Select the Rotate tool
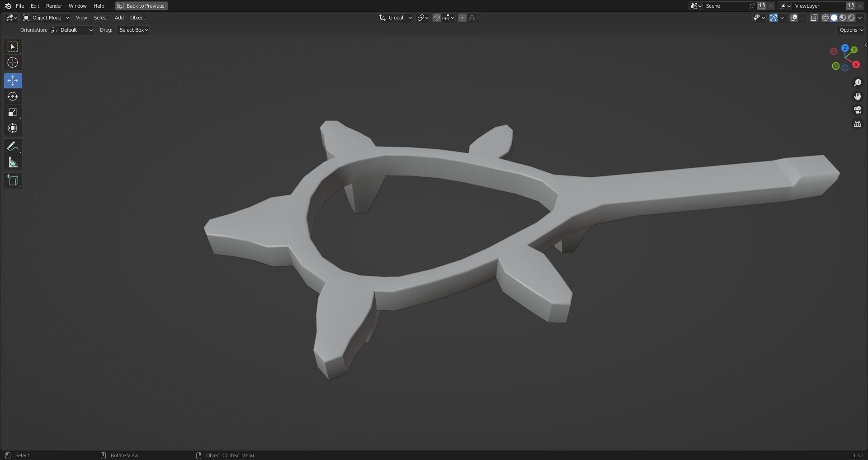 click(13, 96)
